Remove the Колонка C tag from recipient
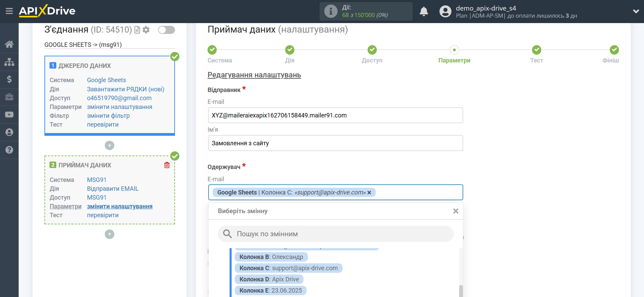Screen dimensions: 644x297 tap(369, 192)
